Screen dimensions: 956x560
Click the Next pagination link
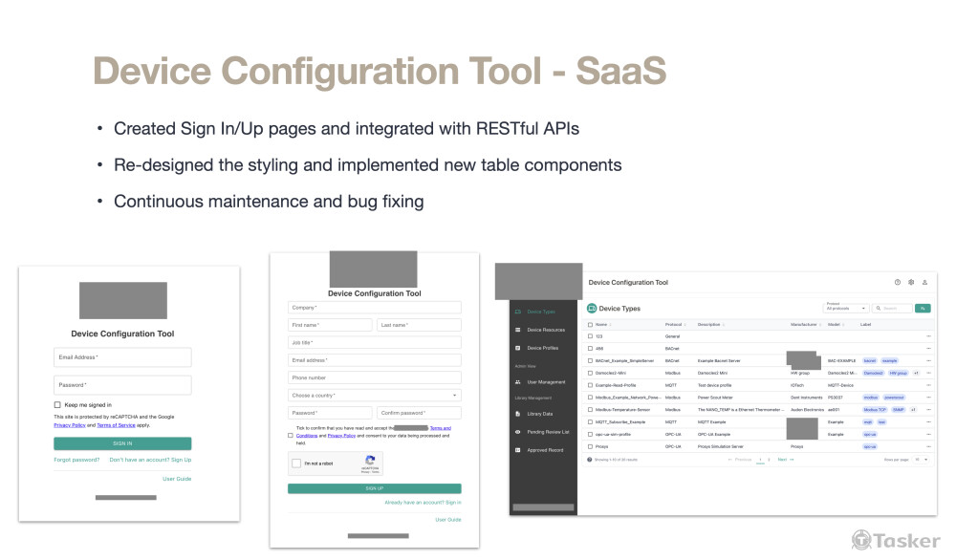(783, 460)
